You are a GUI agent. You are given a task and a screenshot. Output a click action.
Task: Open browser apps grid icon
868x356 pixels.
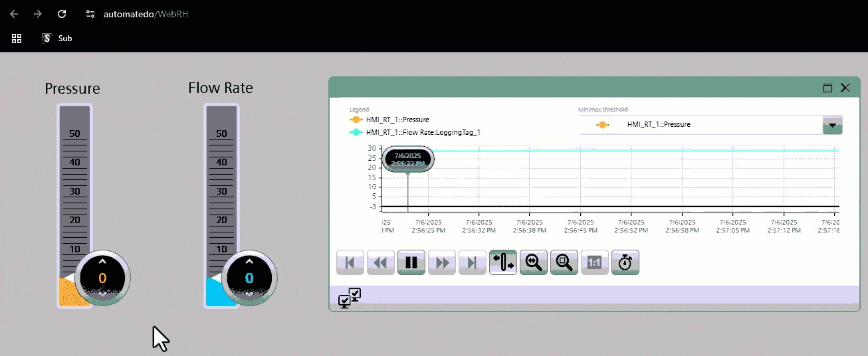click(x=17, y=39)
